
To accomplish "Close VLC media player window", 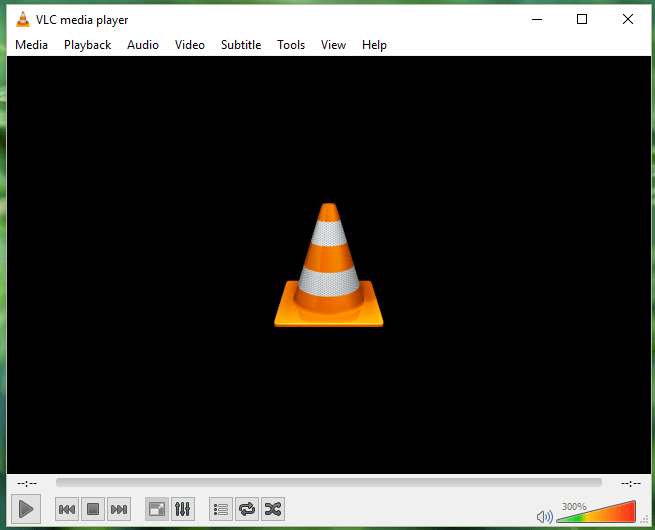I will click(x=628, y=19).
